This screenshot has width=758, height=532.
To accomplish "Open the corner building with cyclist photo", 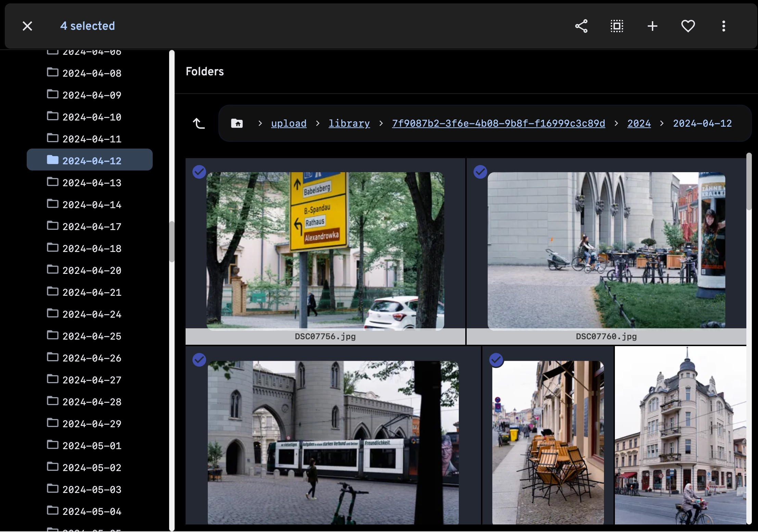I will coord(680,435).
